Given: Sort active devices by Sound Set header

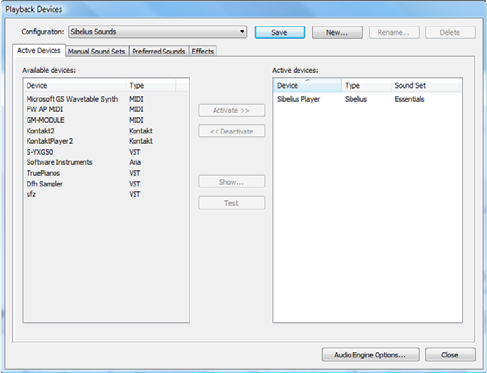Looking at the screenshot, I should click(426, 85).
